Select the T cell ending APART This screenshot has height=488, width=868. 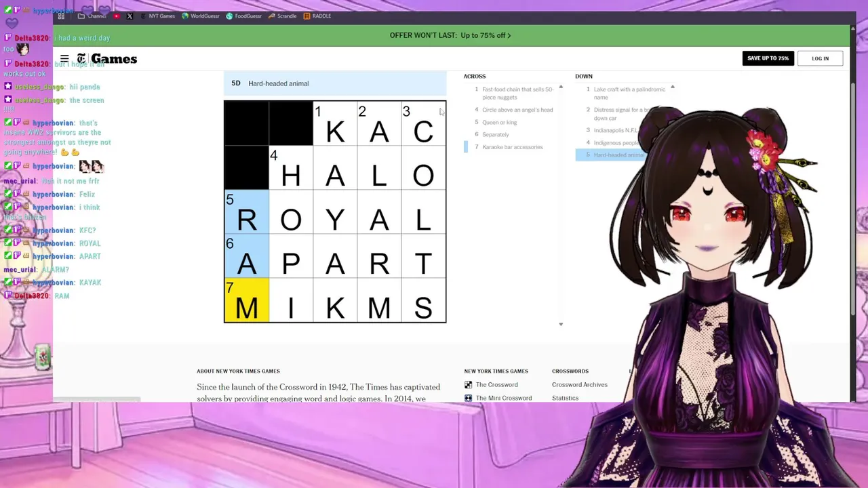click(x=423, y=256)
